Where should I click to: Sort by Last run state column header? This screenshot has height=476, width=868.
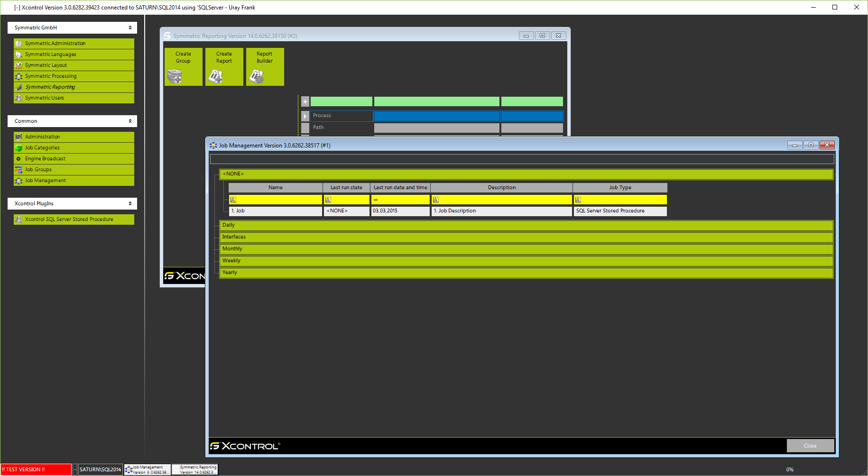pos(346,188)
